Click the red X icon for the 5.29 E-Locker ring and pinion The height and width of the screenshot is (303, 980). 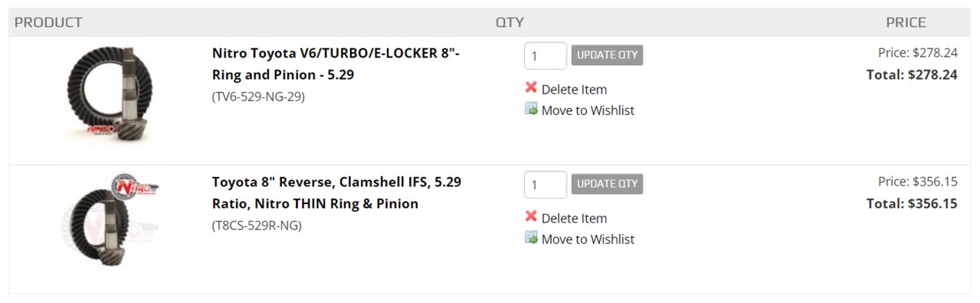(x=531, y=88)
